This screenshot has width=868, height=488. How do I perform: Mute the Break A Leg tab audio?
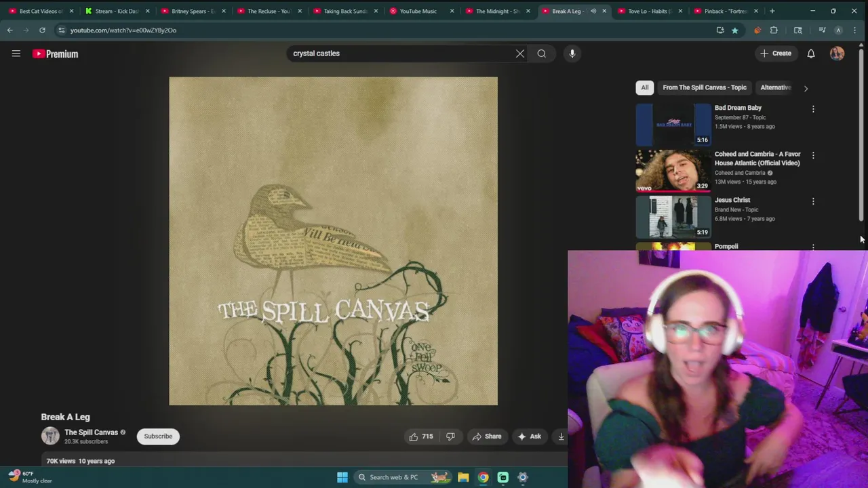(x=593, y=11)
